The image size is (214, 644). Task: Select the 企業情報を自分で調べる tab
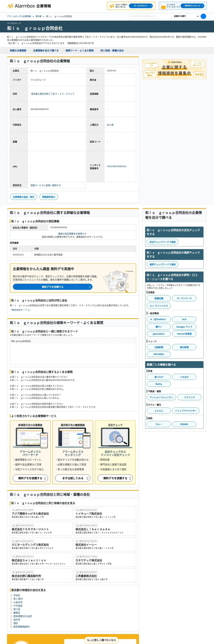[x=46, y=51]
